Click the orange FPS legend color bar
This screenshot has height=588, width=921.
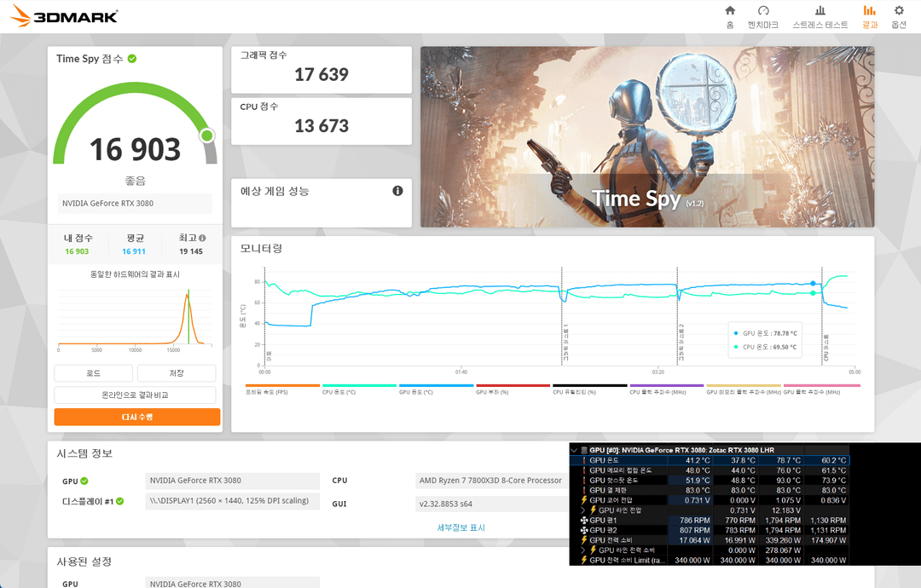[281, 386]
